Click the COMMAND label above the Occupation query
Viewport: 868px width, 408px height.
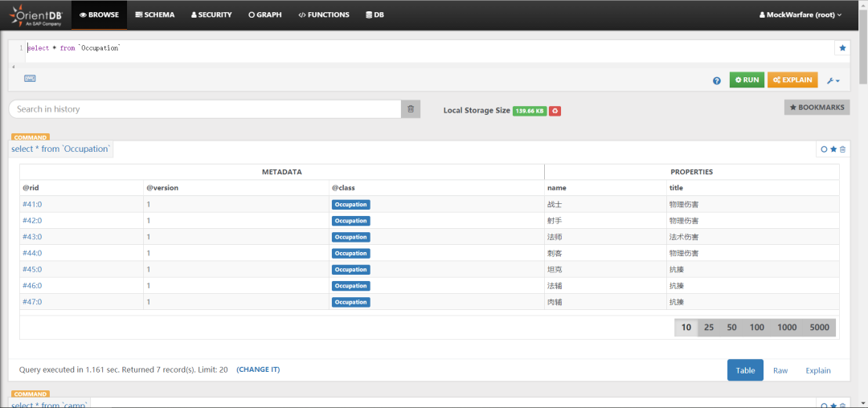point(31,137)
